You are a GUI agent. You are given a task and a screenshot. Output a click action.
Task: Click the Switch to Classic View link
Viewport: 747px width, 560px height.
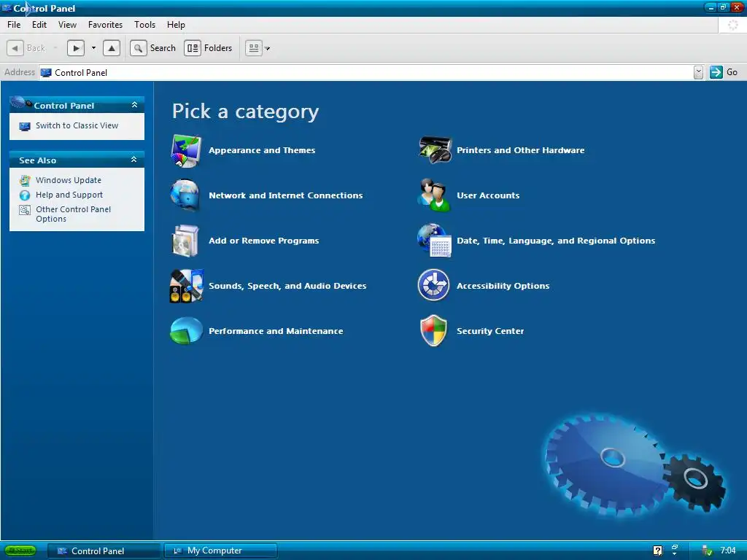pos(77,125)
